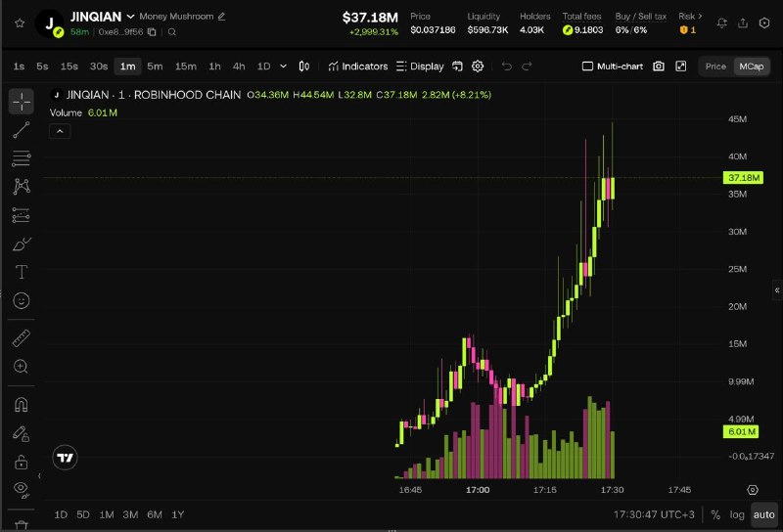
Task: Open the Indicators menu
Action: [358, 66]
